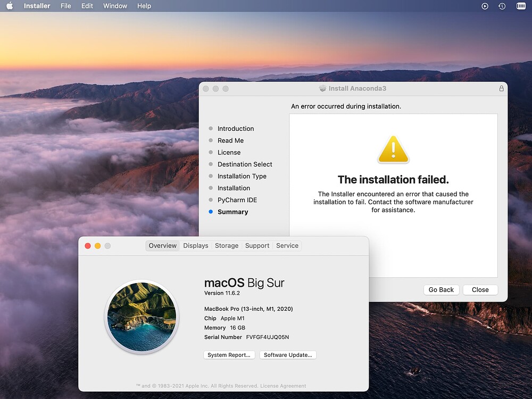
Task: Click the lock icon in the installer titlebar
Action: click(501, 89)
